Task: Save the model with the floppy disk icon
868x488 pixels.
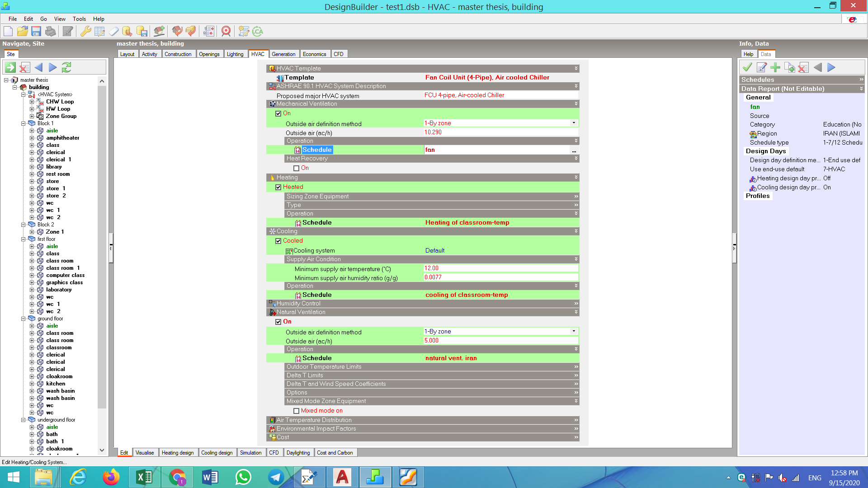Action: pos(36,31)
